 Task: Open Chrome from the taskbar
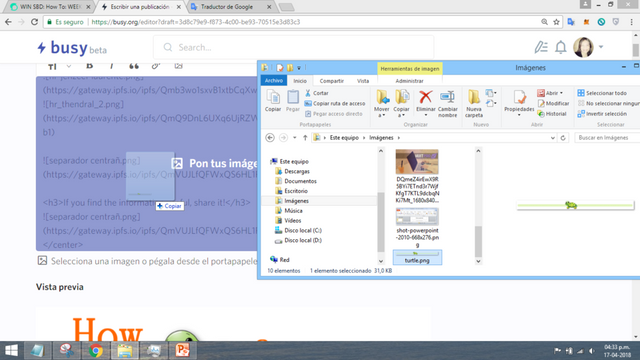click(x=96, y=350)
